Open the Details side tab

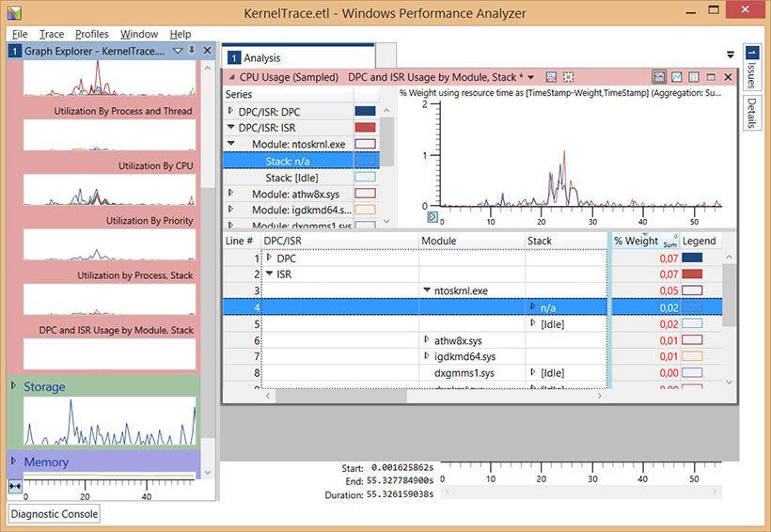click(x=751, y=113)
